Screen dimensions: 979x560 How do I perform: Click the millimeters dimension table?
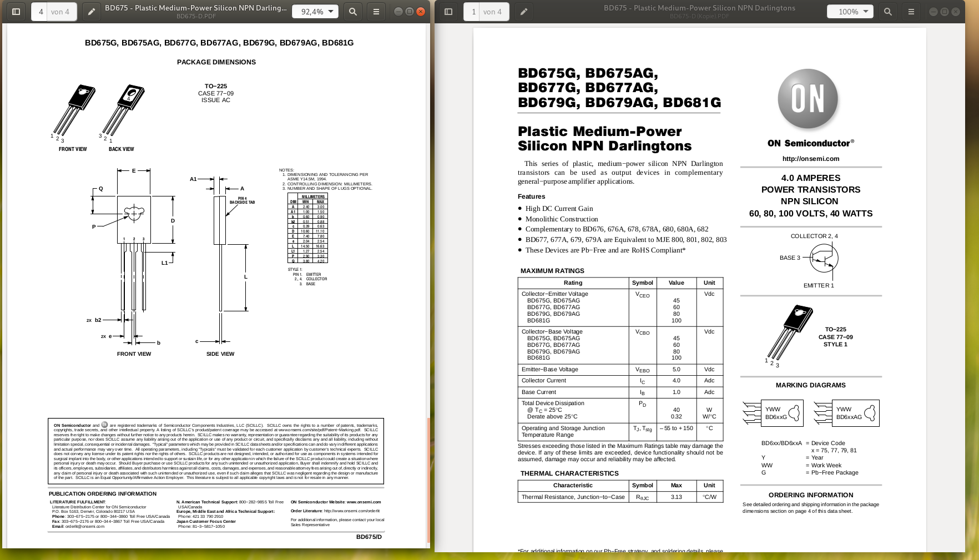tap(307, 228)
